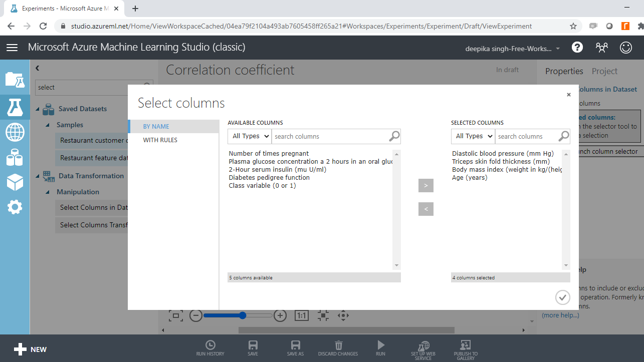
Task: Collapse the module palette with back chevron
Action: click(x=38, y=68)
